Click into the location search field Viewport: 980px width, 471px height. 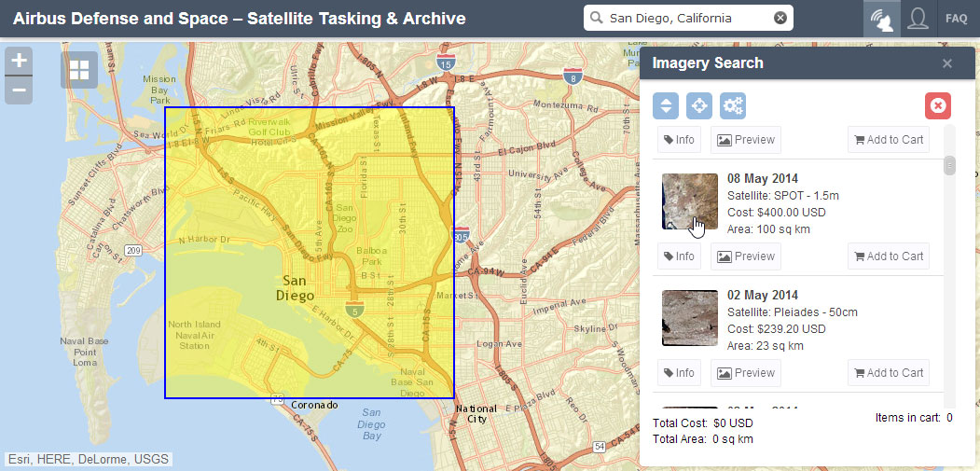pos(688,18)
